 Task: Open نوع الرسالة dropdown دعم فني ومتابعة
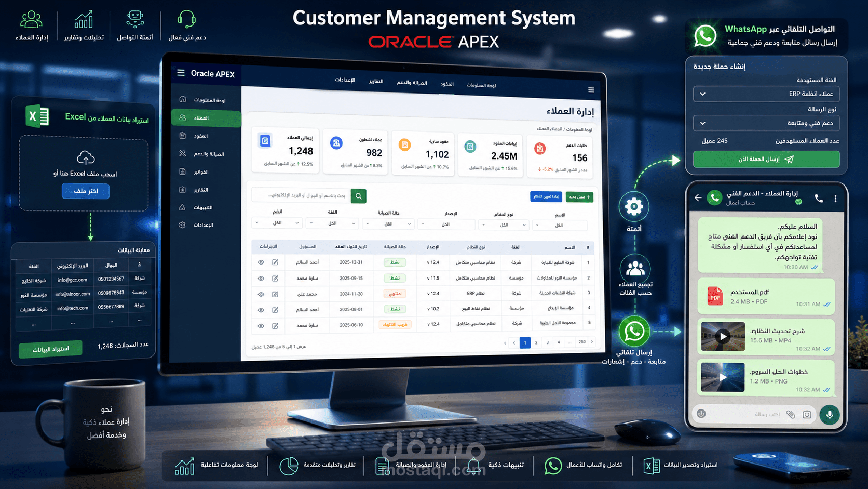click(x=766, y=123)
